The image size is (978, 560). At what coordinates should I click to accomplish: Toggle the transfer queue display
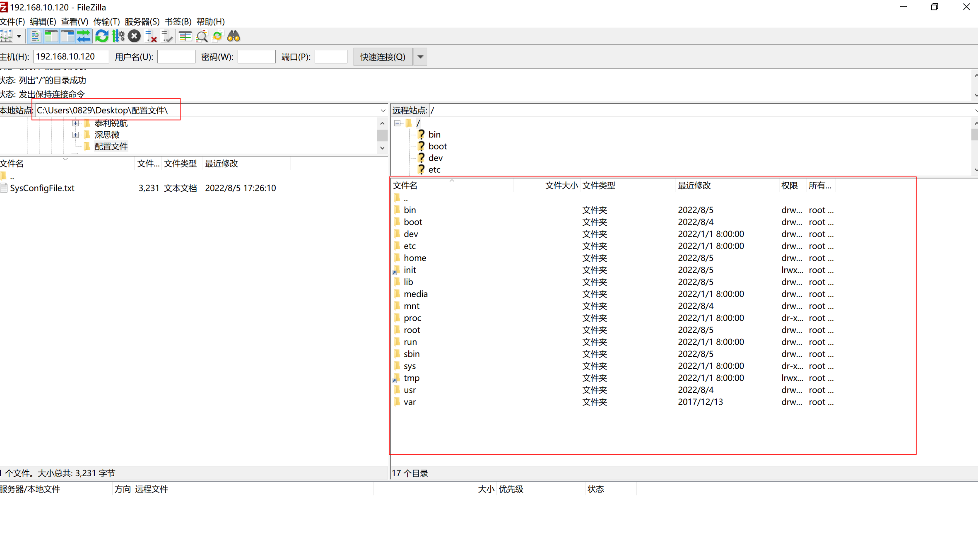[x=83, y=36]
